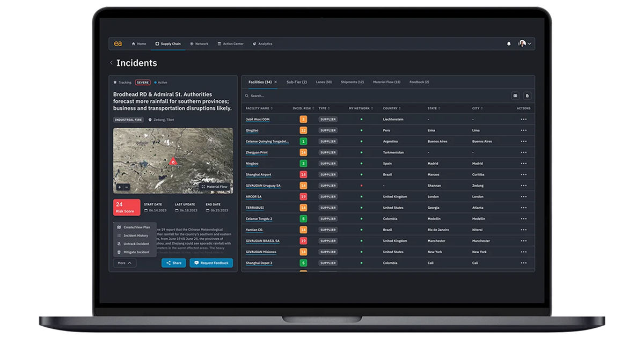This screenshot has width=644, height=338.
Task: Click the export document icon above table
Action: [527, 95]
